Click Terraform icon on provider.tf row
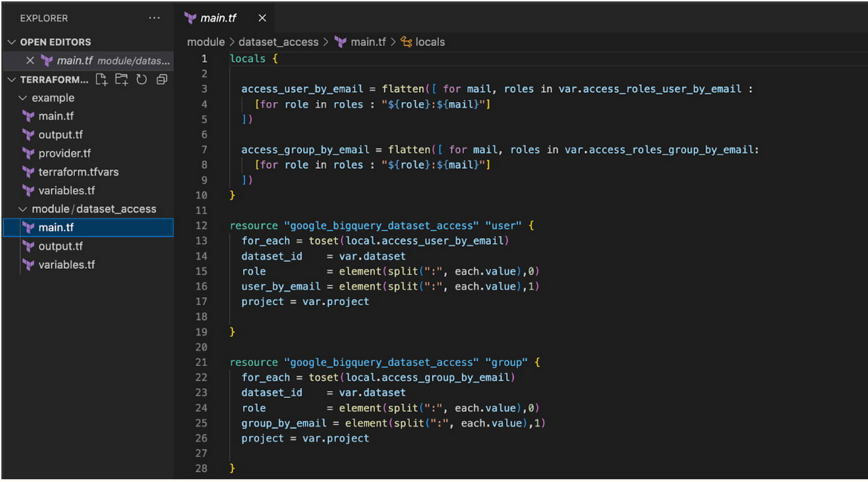Screen dimensions: 868x482 [28, 153]
